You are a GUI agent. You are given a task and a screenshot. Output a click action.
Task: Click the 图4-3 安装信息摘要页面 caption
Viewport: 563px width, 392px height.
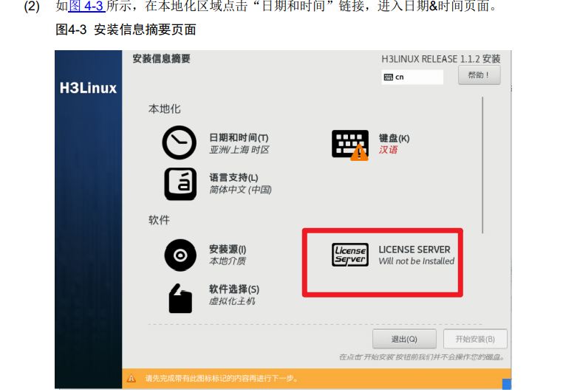(126, 30)
